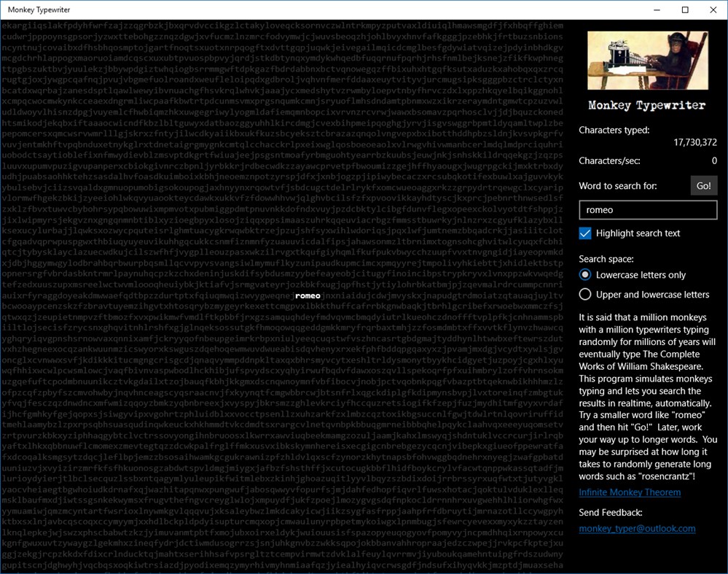The width and height of the screenshot is (728, 574).
Task: Click the Go! search button
Action: click(x=702, y=185)
